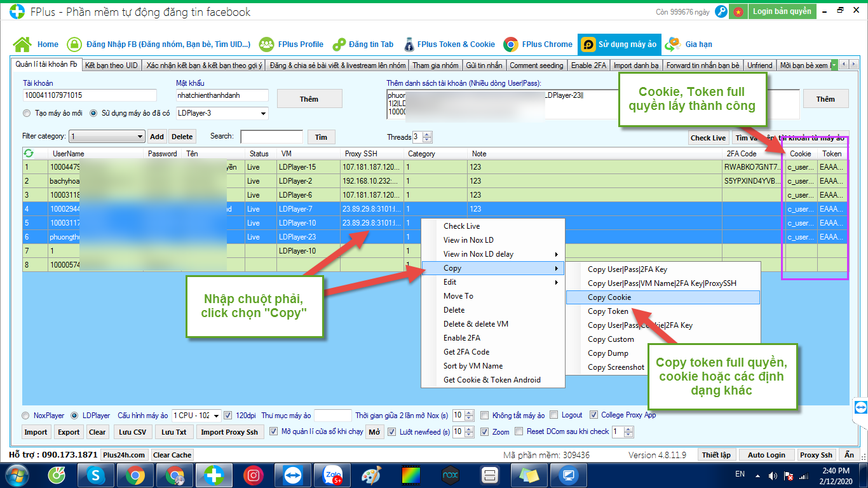Click the Check Live button above table
868x488 pixels.
(x=709, y=138)
